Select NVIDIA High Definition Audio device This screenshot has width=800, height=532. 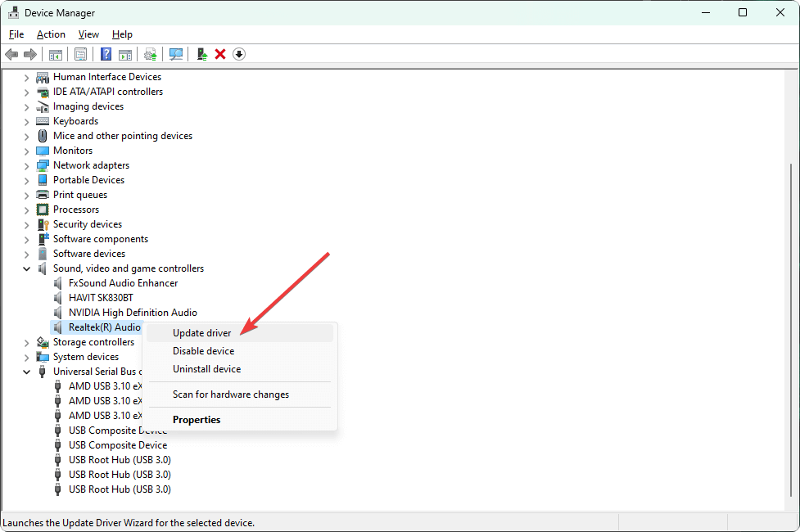pyautogui.click(x=133, y=313)
